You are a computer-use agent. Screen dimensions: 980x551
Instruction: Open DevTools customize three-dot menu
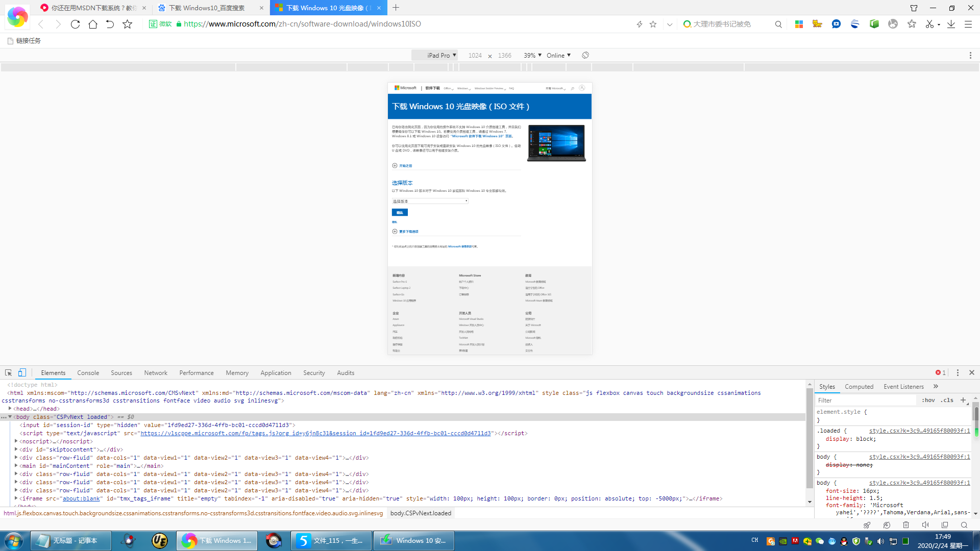point(958,372)
